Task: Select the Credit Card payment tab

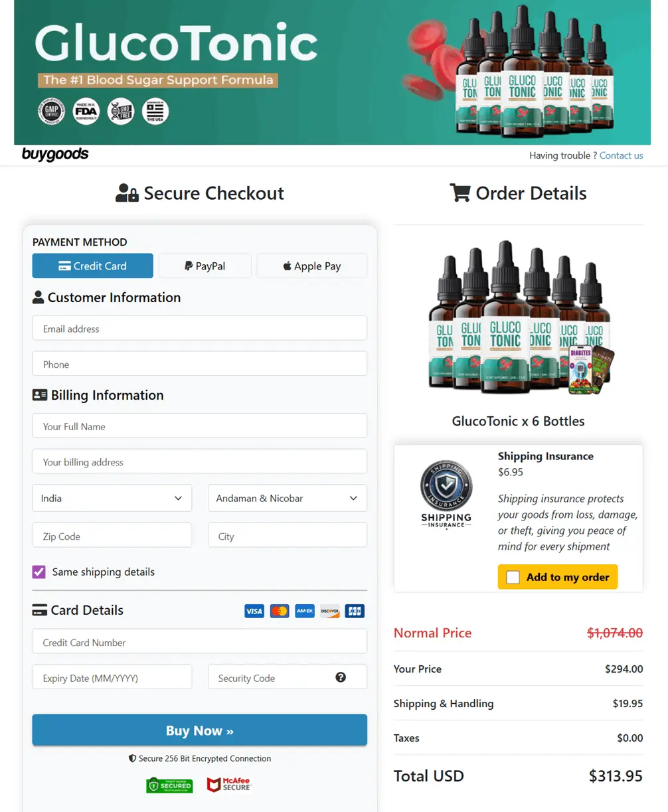Action: coord(93,266)
